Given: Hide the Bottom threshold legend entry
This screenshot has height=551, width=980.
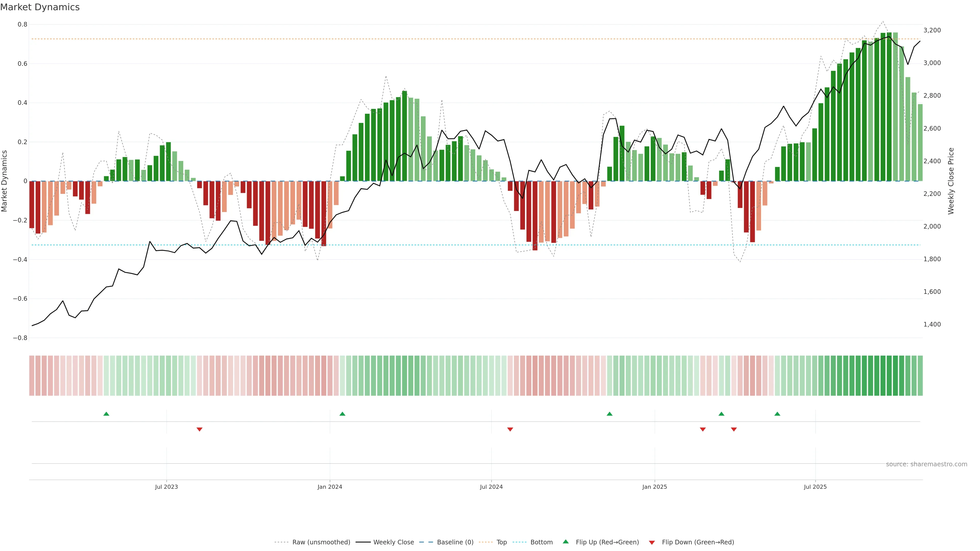Looking at the screenshot, I should pos(541,542).
